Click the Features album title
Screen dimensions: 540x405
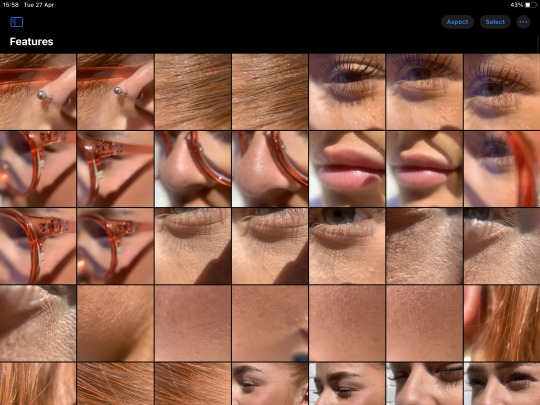tap(31, 42)
